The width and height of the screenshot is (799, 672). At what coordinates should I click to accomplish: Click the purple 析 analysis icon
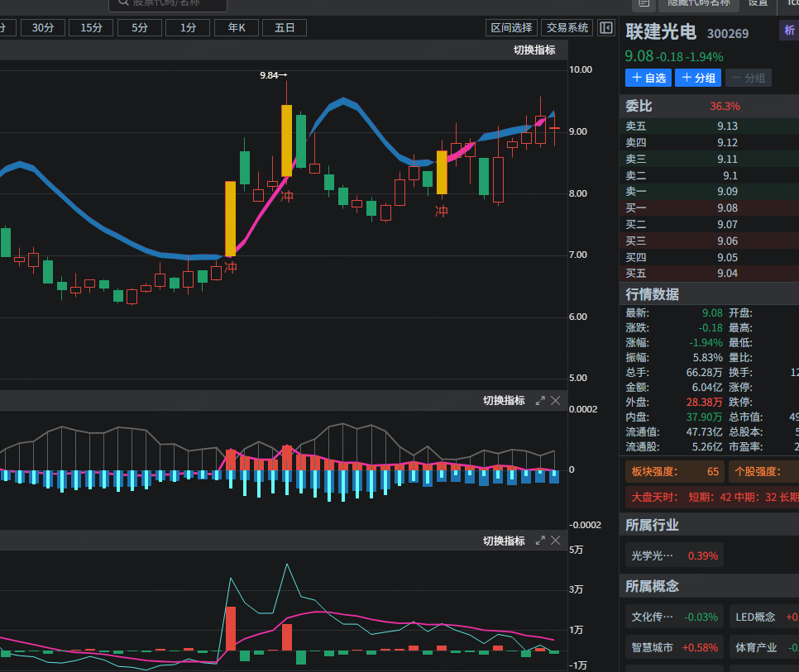pyautogui.click(x=788, y=31)
